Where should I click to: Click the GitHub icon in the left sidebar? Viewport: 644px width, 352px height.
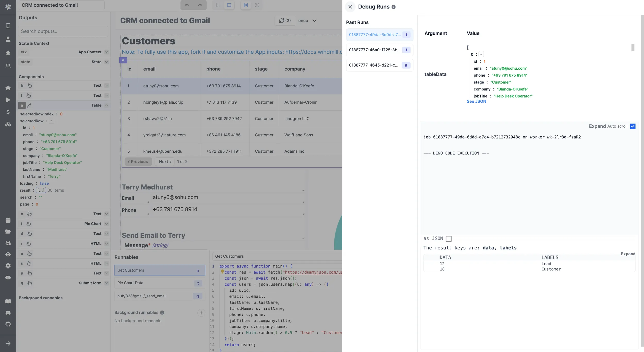point(8,324)
